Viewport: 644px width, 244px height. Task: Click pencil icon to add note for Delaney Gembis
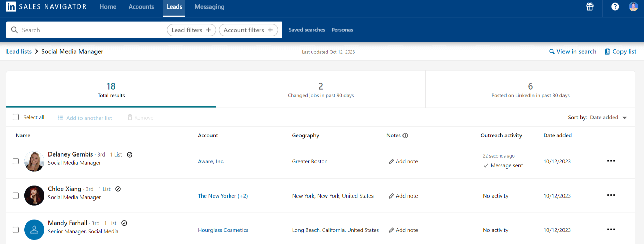pos(391,162)
